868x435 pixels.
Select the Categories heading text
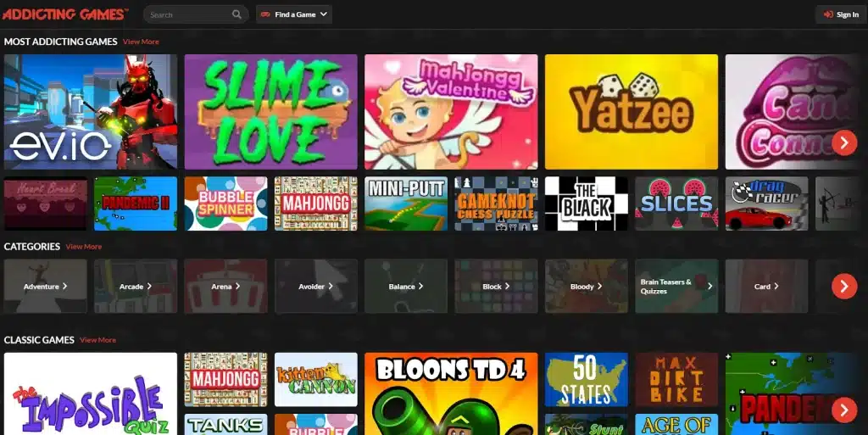[31, 246]
